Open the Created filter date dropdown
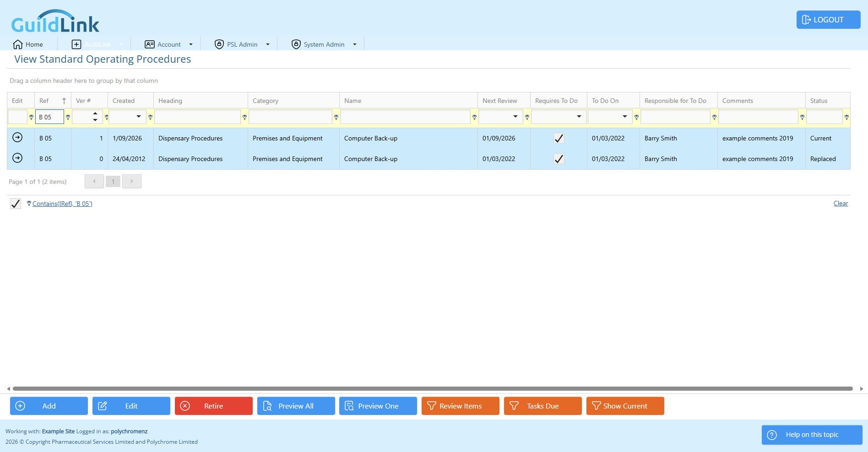This screenshot has height=452, width=868. pos(138,117)
